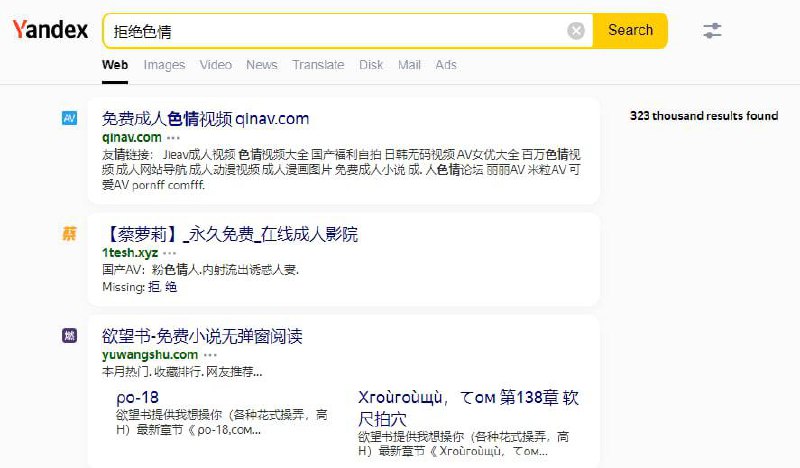The width and height of the screenshot is (800, 468).
Task: Open the qinav.com result title link
Action: point(205,119)
